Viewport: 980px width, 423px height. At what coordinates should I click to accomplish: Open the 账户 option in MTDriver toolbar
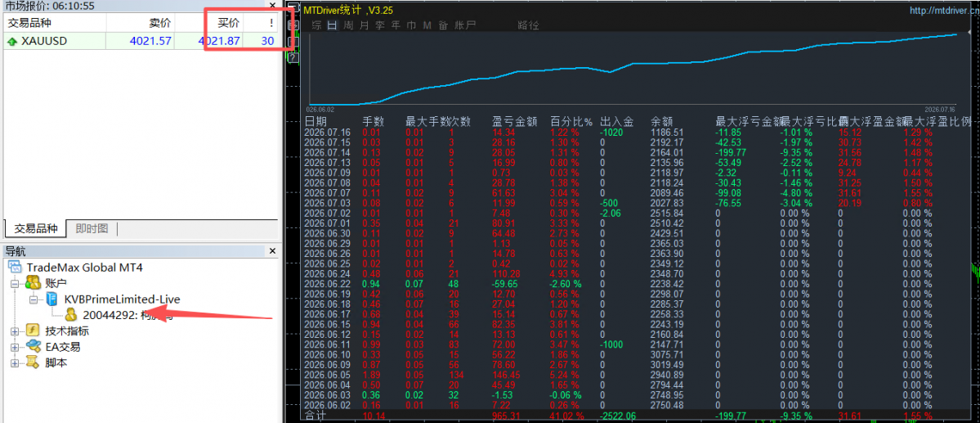pos(465,25)
